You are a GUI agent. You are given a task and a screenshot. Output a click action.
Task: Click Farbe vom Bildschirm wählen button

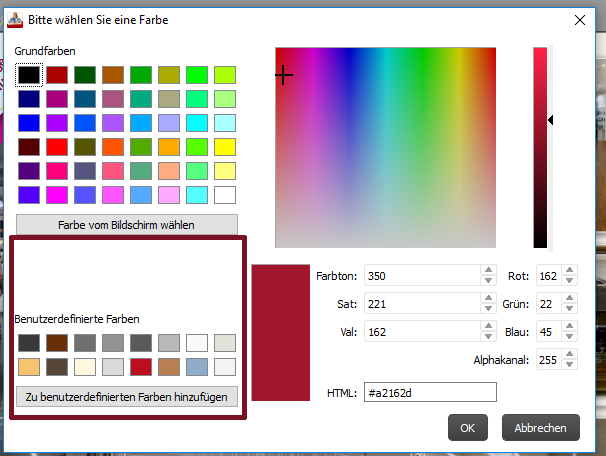pos(127,225)
